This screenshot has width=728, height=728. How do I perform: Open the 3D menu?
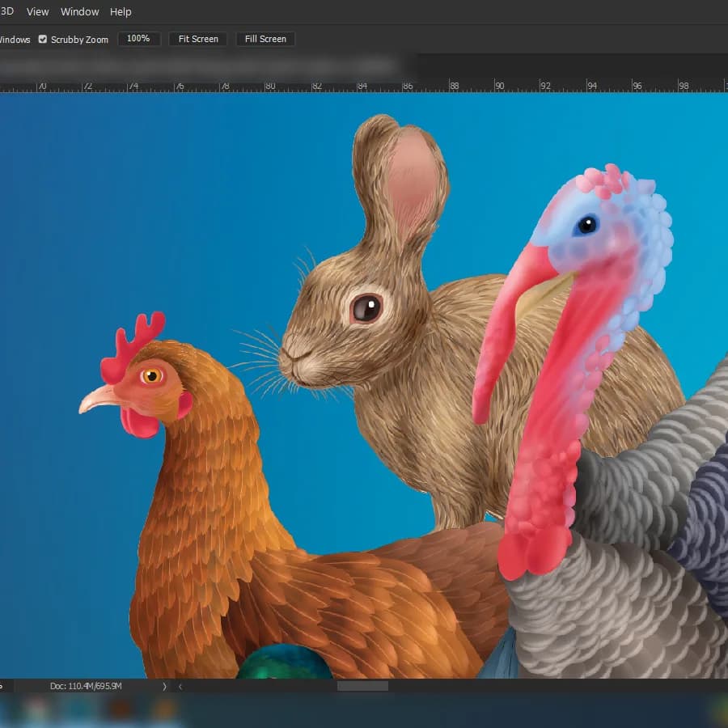click(7, 11)
